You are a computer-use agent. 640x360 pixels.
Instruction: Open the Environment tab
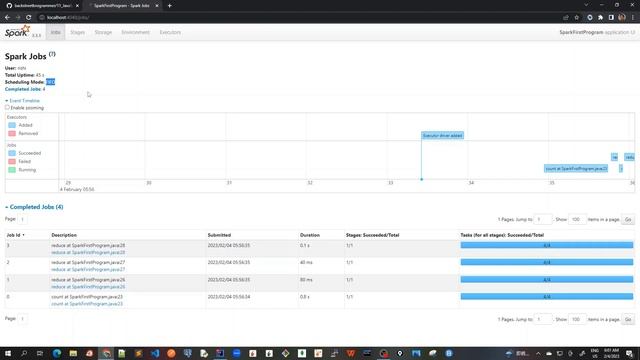(x=136, y=32)
